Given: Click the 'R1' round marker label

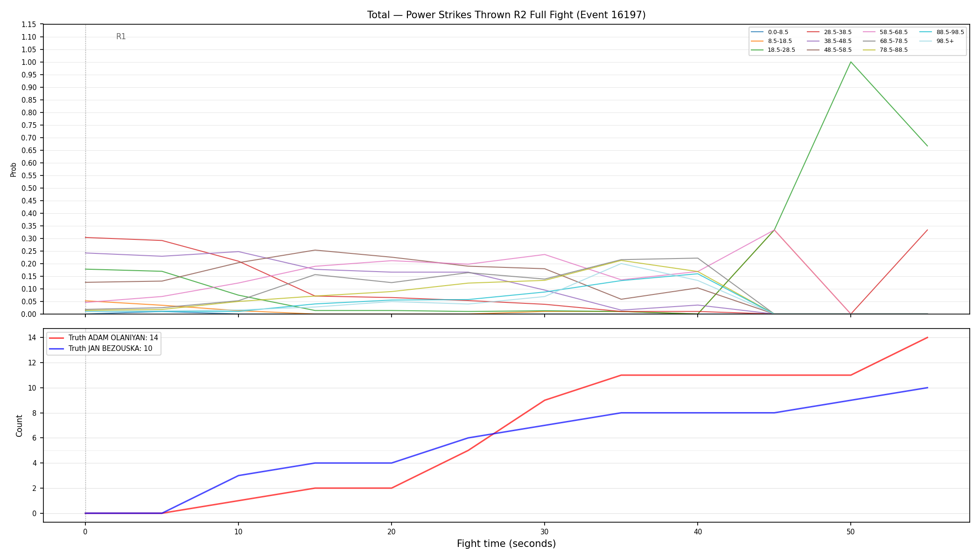Looking at the screenshot, I should [x=121, y=37].
